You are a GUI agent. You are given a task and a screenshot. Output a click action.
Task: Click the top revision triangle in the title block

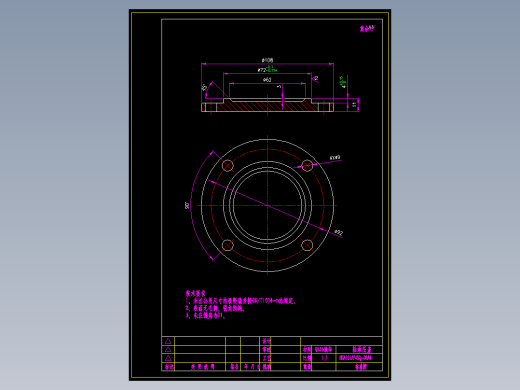coord(168,341)
